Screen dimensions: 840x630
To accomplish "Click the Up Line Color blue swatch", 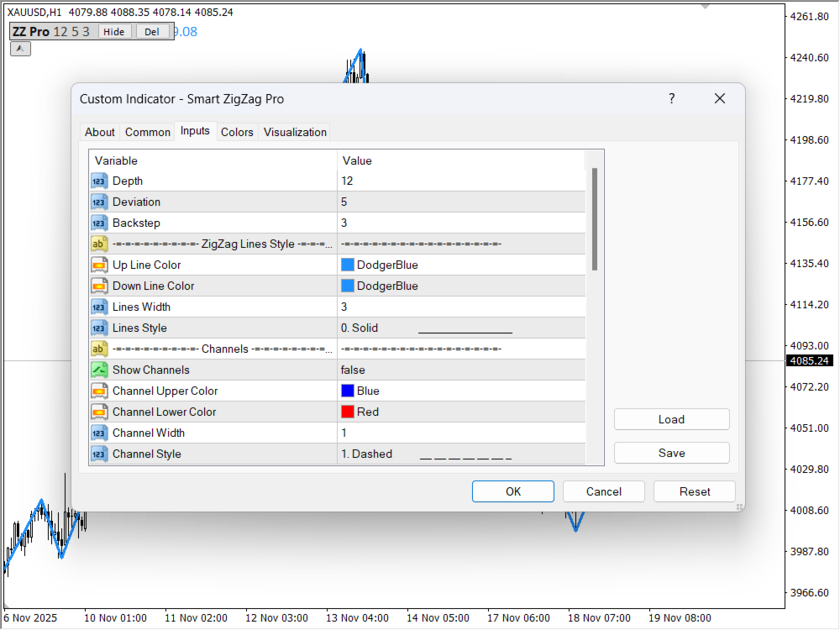I will tap(348, 265).
